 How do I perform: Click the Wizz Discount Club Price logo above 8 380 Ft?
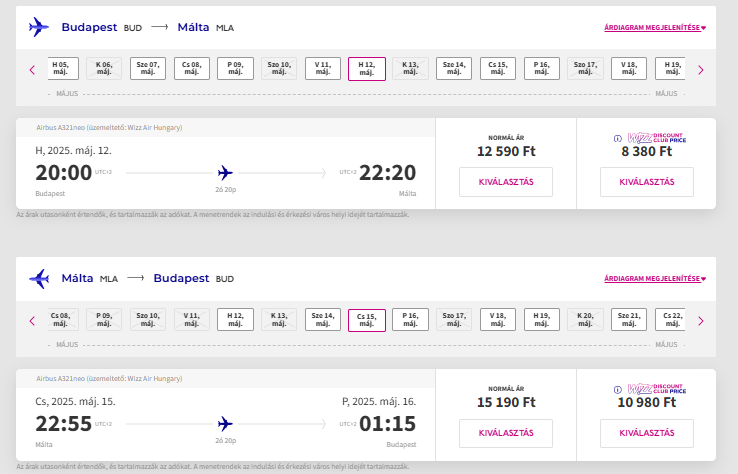pos(657,138)
